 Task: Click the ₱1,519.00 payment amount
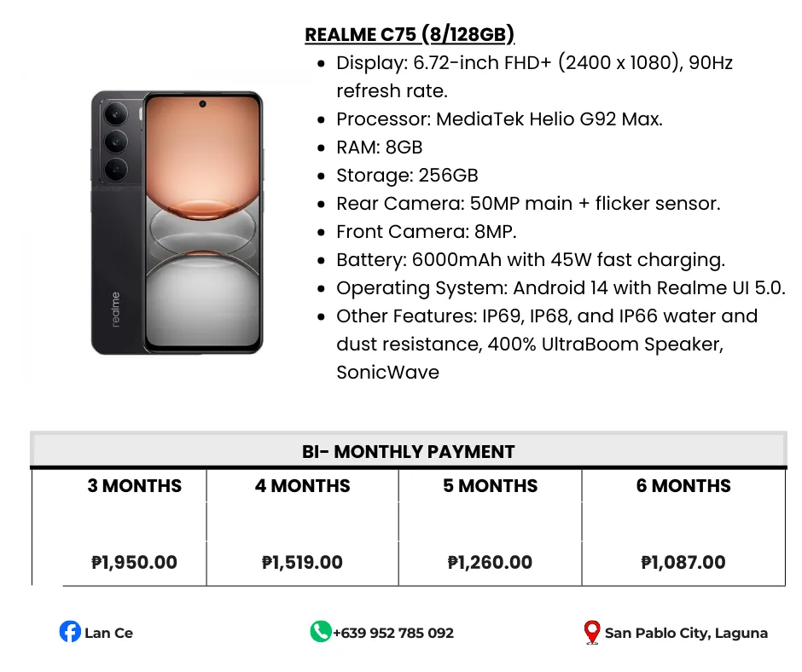(x=302, y=563)
